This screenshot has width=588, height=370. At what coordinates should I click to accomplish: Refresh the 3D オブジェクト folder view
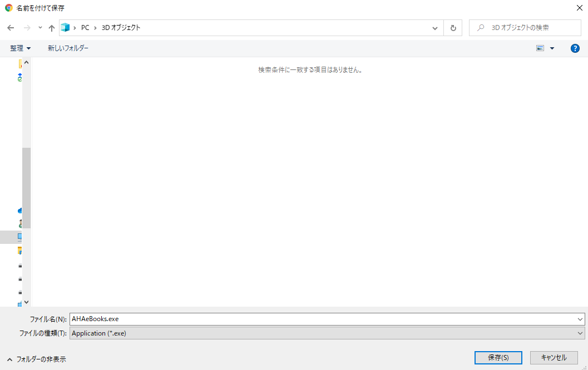[x=453, y=28]
